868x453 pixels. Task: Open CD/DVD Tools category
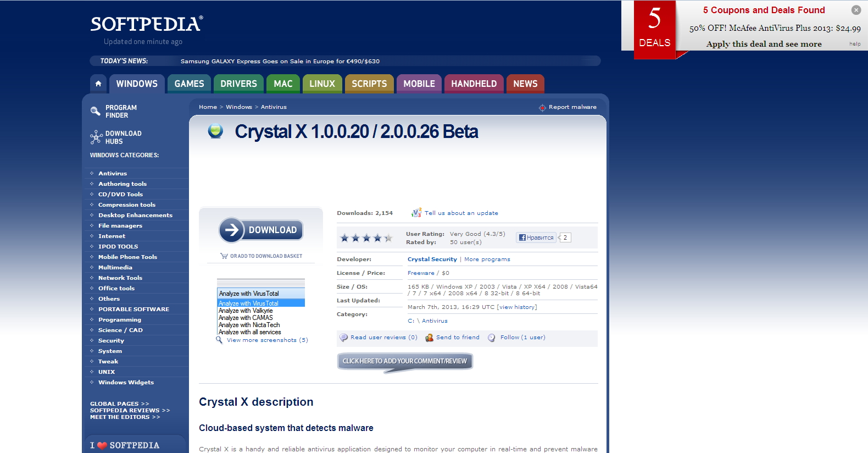(120, 195)
